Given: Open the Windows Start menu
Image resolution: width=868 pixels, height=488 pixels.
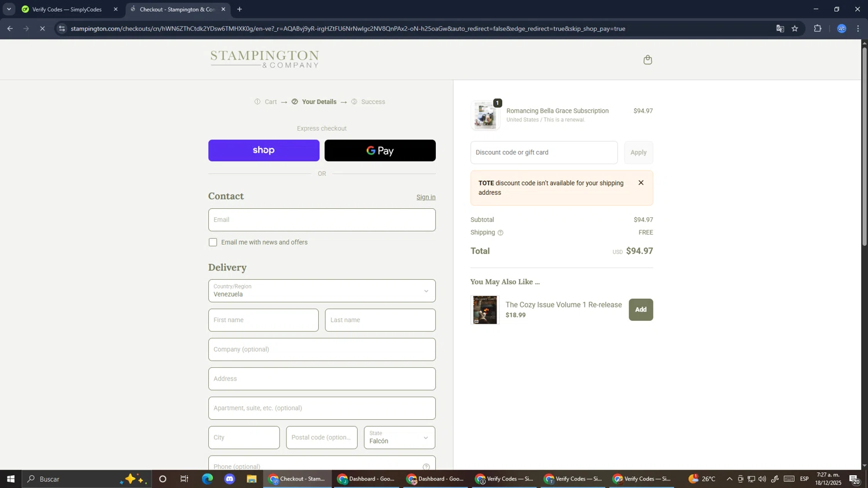Looking at the screenshot, I should coord(10,479).
